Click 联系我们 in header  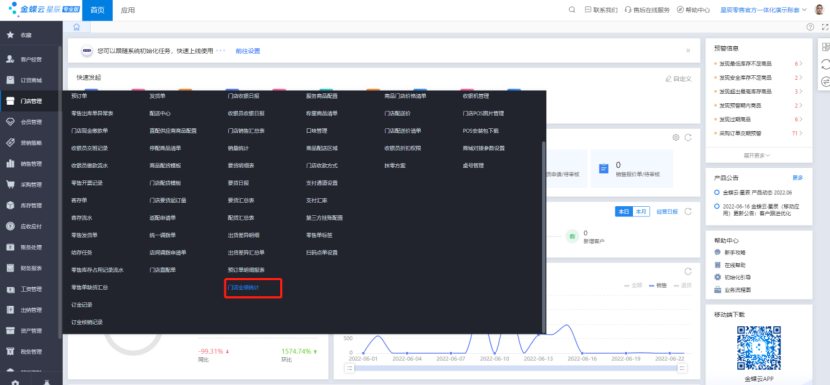tap(601, 10)
